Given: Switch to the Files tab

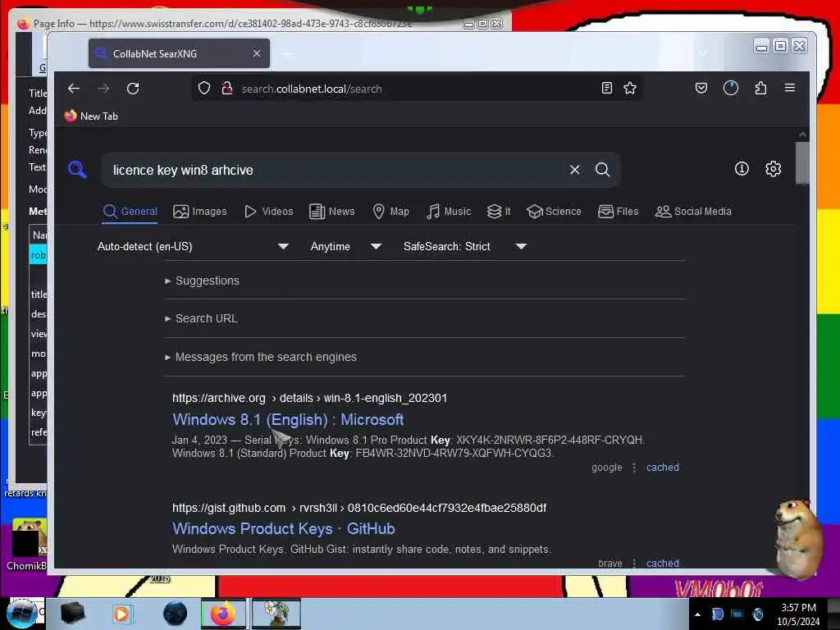Looking at the screenshot, I should point(619,212).
